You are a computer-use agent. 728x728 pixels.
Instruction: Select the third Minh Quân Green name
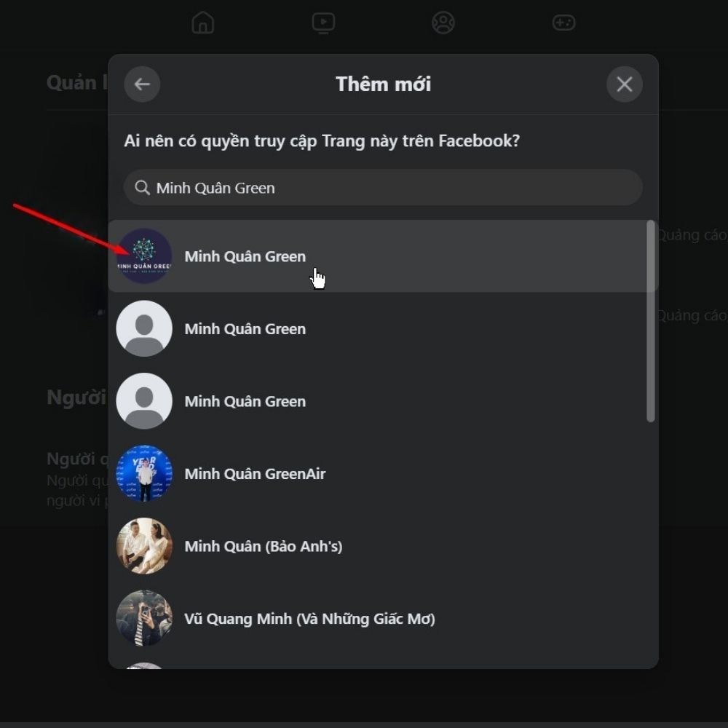tap(245, 401)
